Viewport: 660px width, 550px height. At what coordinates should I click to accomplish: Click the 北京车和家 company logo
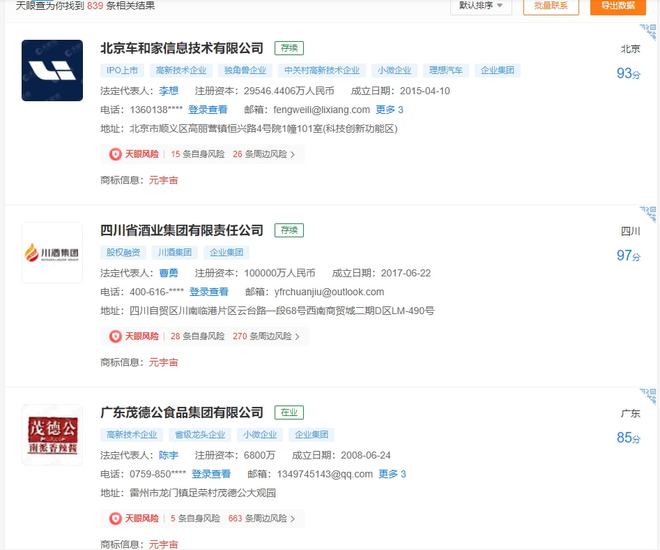pyautogui.click(x=52, y=70)
